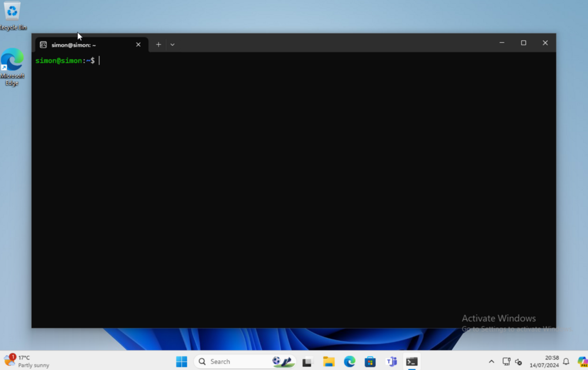Open the notifications bell icon
Image resolution: width=588 pixels, height=370 pixels.
[566, 362]
